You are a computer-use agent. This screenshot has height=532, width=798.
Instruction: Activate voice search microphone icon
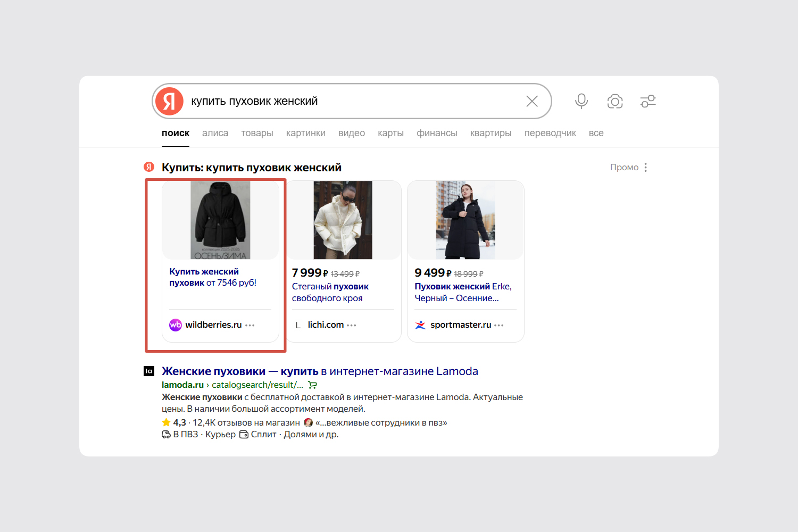click(x=581, y=101)
